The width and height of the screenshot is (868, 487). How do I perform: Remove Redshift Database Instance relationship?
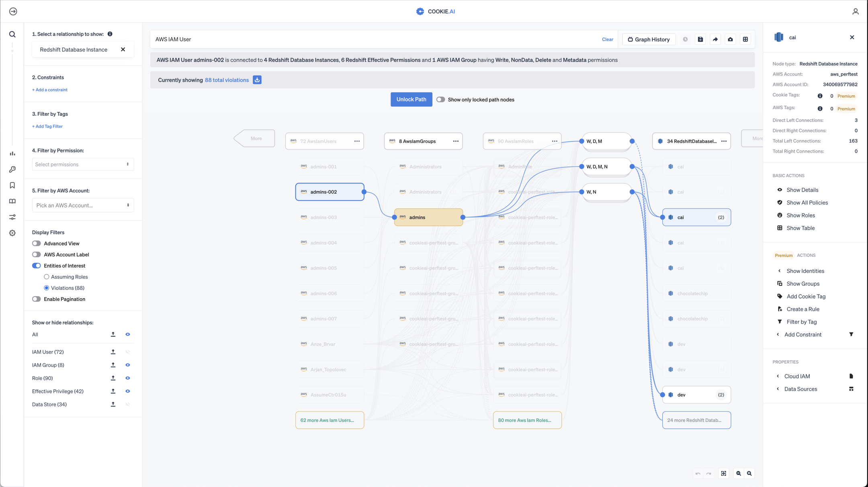click(123, 49)
